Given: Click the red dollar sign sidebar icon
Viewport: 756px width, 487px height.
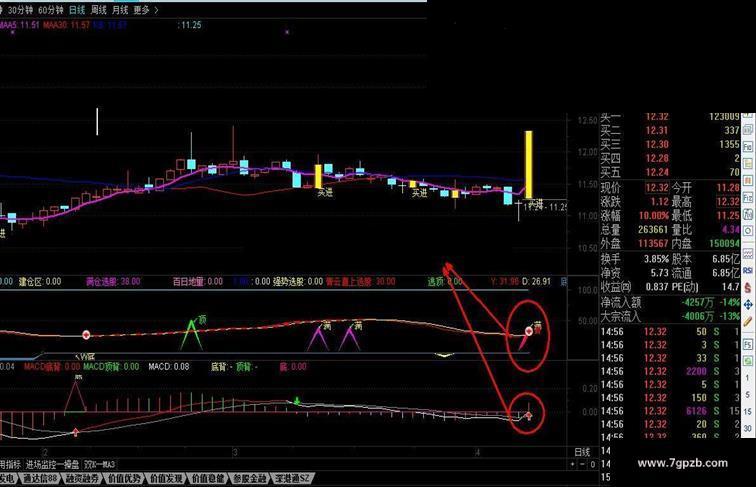Looking at the screenshot, I should 748,288.
